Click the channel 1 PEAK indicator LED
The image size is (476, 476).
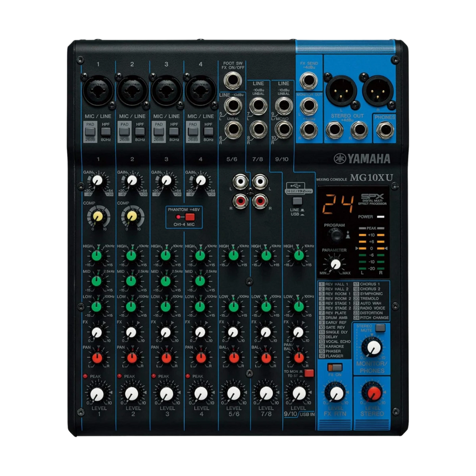click(85, 376)
